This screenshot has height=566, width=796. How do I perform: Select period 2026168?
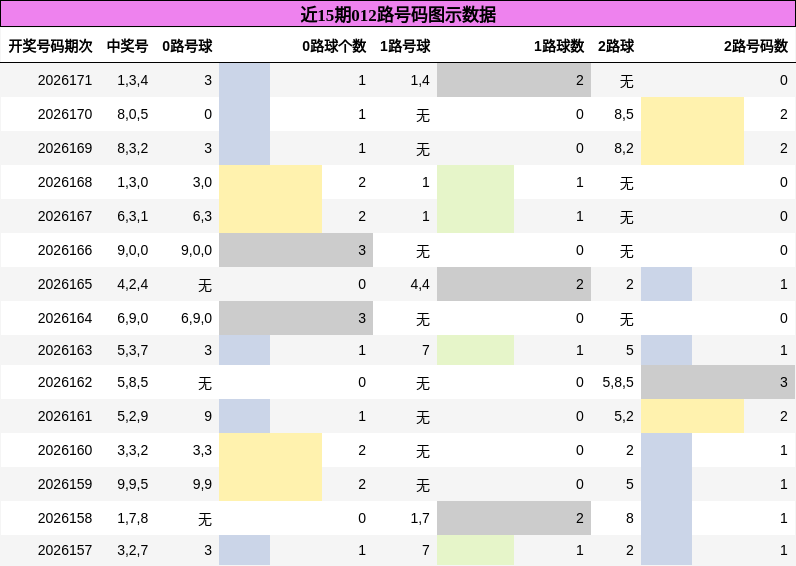tap(65, 182)
